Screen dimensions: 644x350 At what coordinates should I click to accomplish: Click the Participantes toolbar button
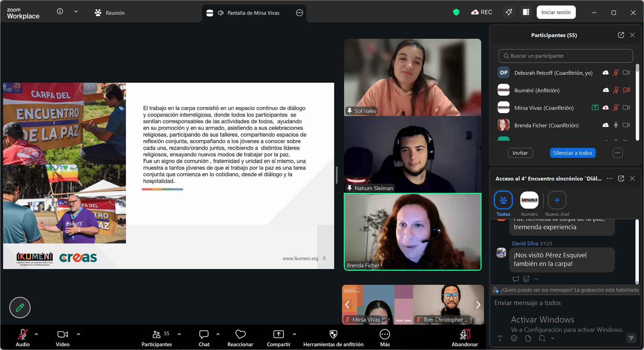coord(157,338)
